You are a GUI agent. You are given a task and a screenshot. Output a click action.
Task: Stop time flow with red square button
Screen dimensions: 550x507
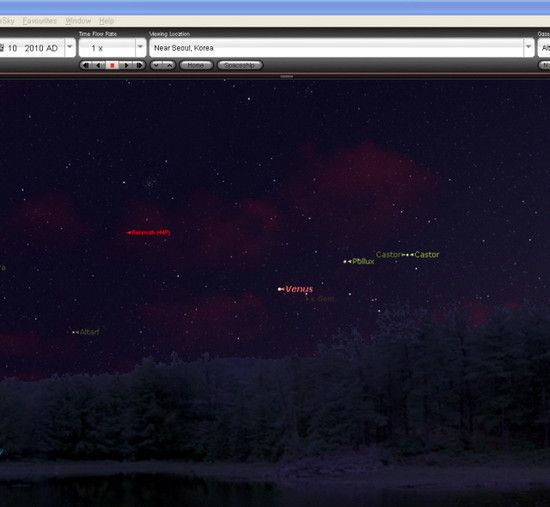click(112, 65)
